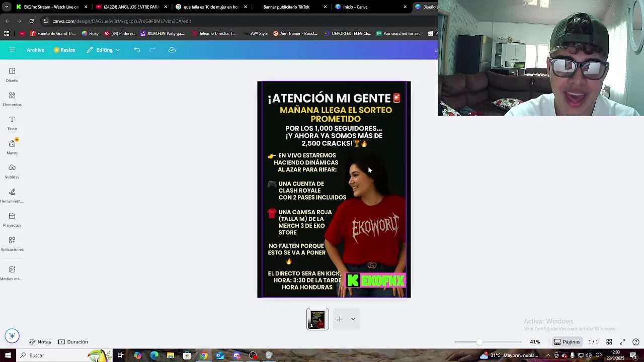
Task: Click the Resize button
Action: [64, 50]
